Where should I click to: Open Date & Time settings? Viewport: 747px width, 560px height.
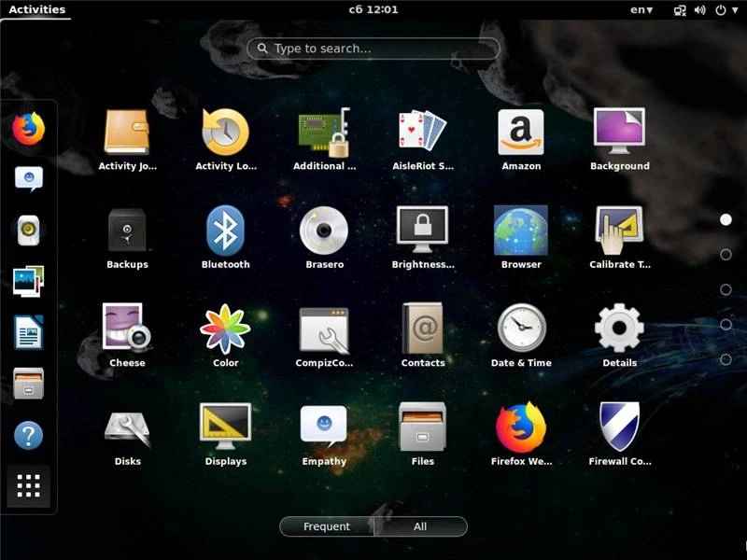[x=521, y=336]
